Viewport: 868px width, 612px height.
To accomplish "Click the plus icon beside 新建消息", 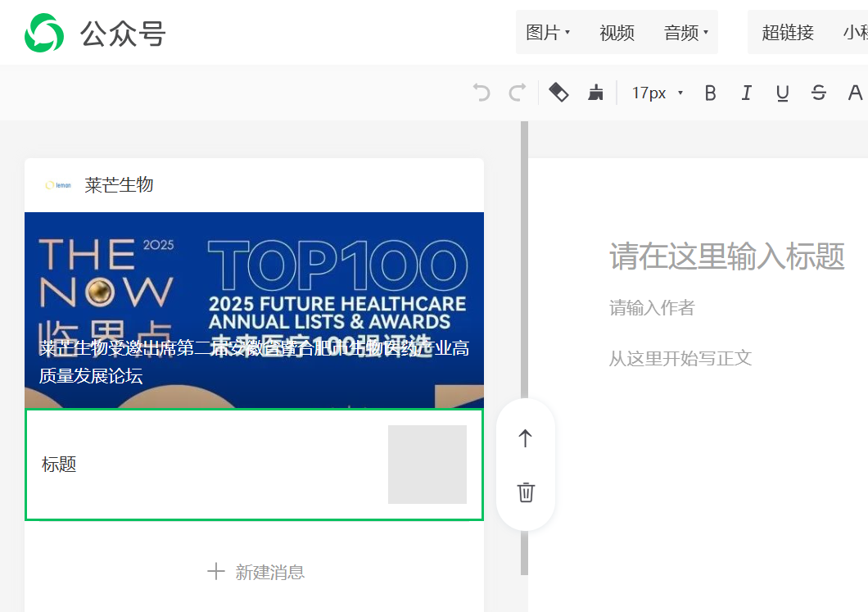I will pyautogui.click(x=216, y=572).
